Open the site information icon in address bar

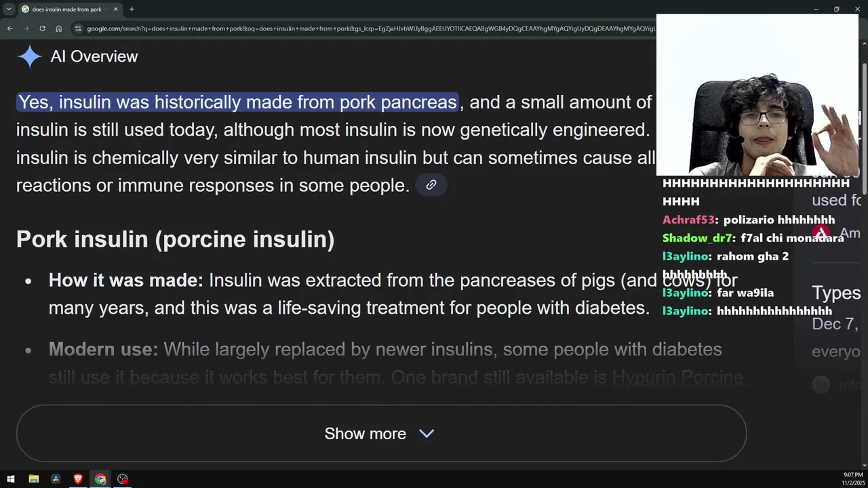(79, 28)
